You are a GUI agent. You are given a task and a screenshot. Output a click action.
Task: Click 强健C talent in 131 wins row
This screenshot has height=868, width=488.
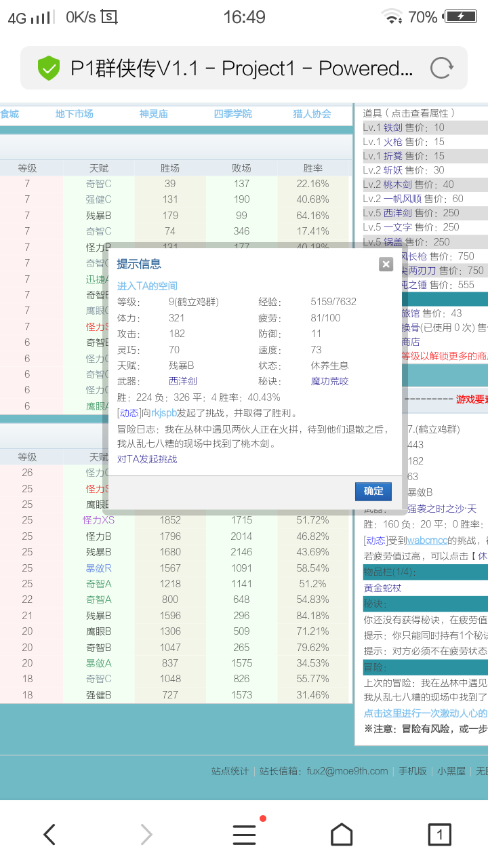[99, 199]
